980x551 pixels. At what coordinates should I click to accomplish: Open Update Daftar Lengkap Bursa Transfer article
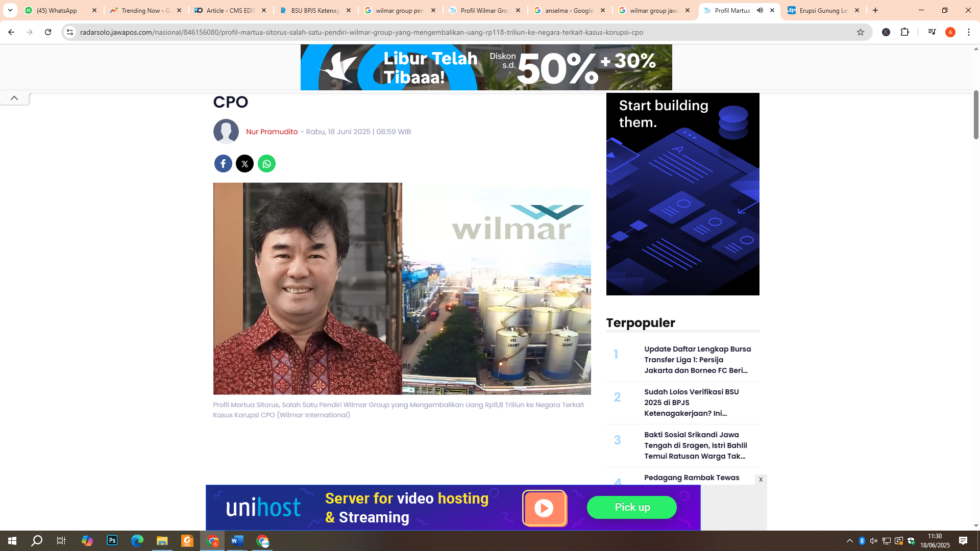(697, 360)
